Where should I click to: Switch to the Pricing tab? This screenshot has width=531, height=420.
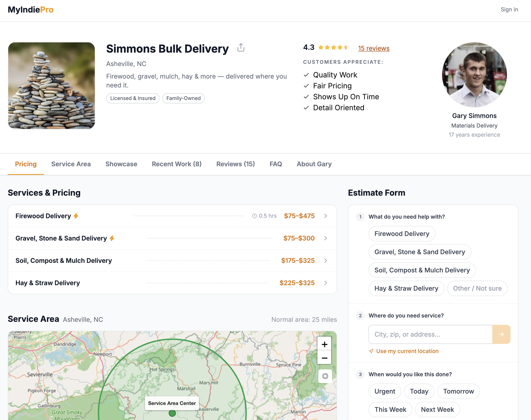point(26,164)
